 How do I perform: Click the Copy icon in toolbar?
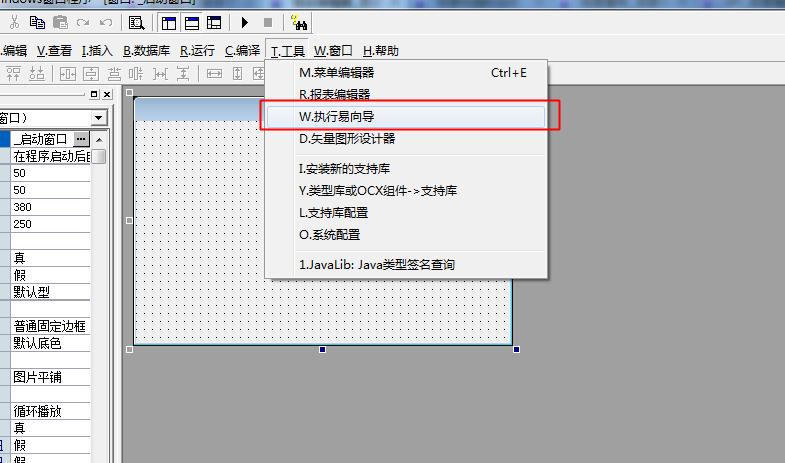(x=38, y=23)
